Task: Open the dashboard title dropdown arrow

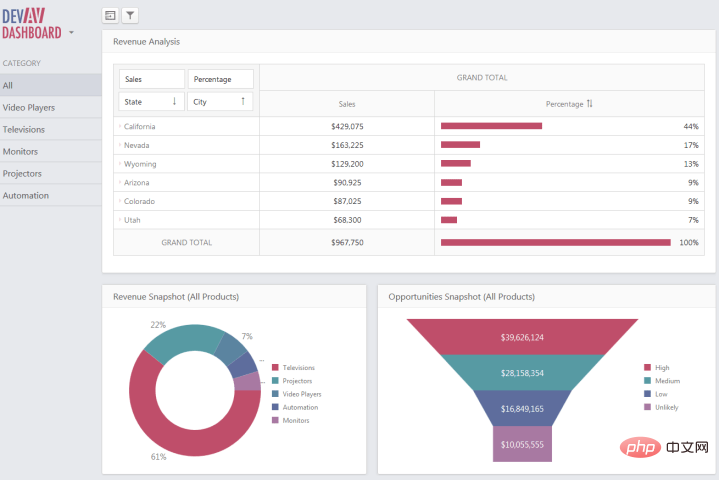Action: (x=72, y=33)
